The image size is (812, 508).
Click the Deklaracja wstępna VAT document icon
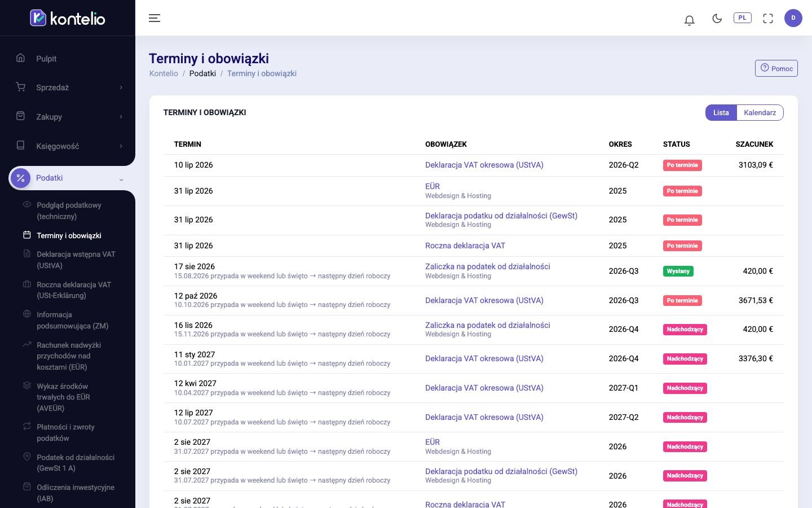point(27,253)
